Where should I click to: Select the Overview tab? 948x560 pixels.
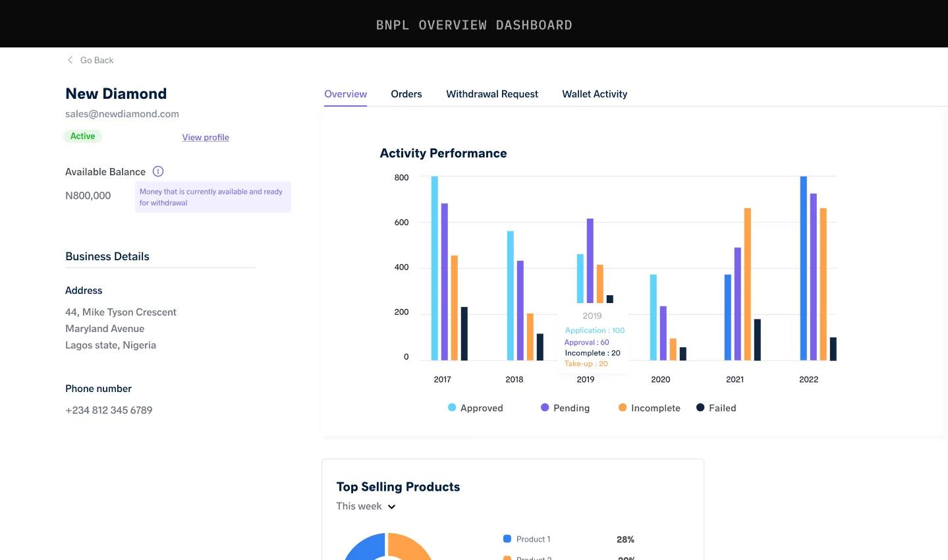click(345, 94)
